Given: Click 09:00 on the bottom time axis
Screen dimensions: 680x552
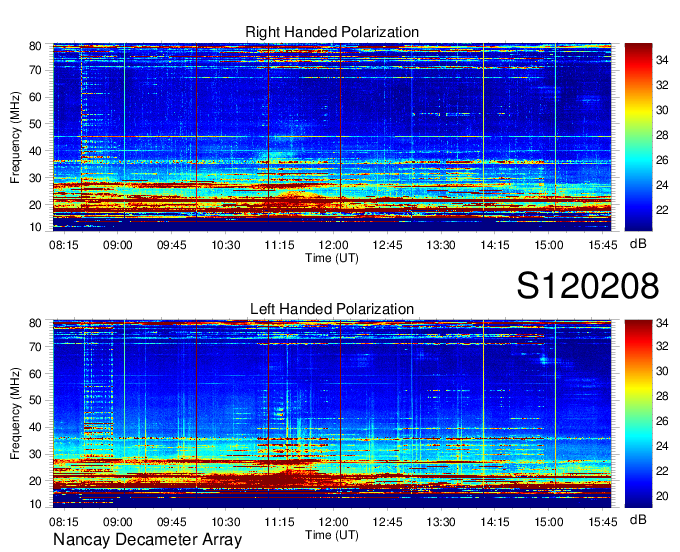Looking at the screenshot, I should click(x=118, y=522).
